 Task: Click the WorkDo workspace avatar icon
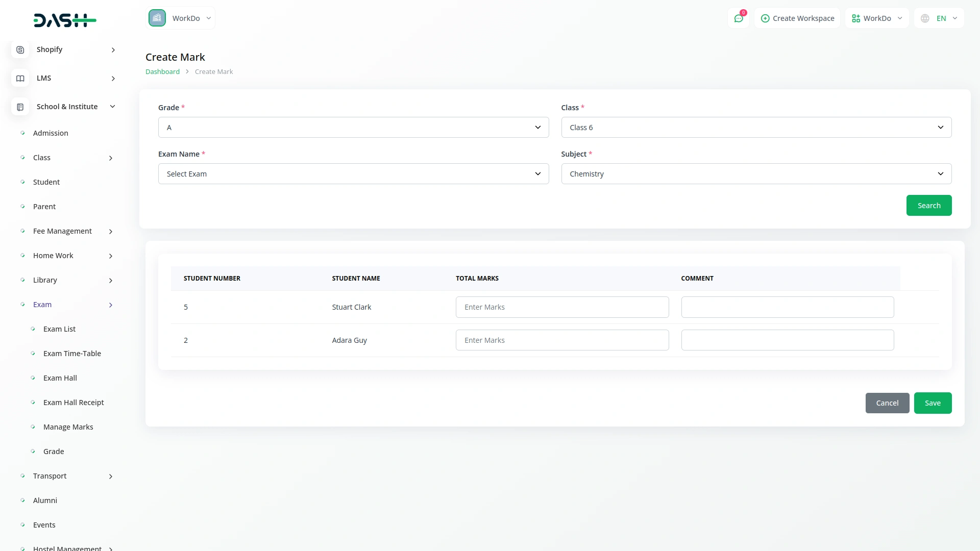click(157, 18)
